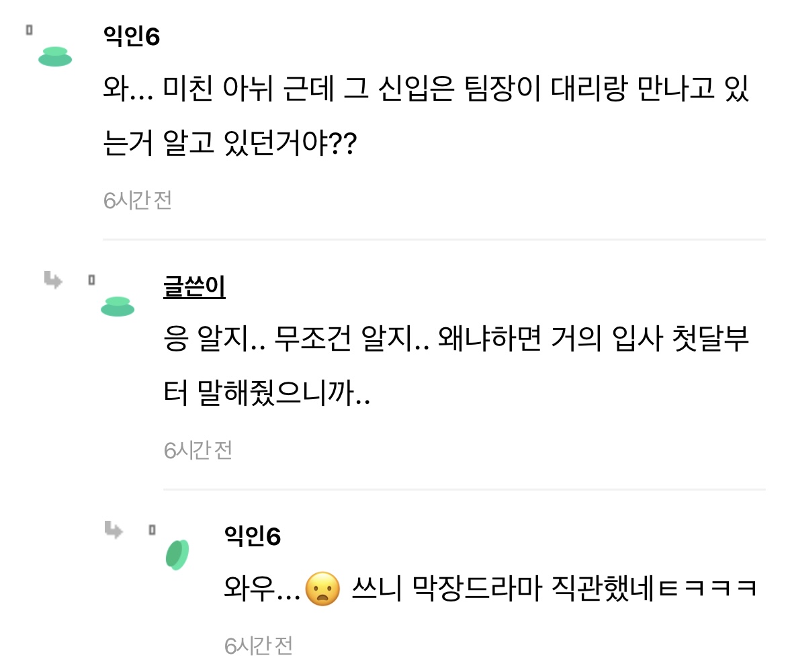Screen dimensions: 786x672
Task: Open the 익인6 username on first comment
Action: coord(131,36)
